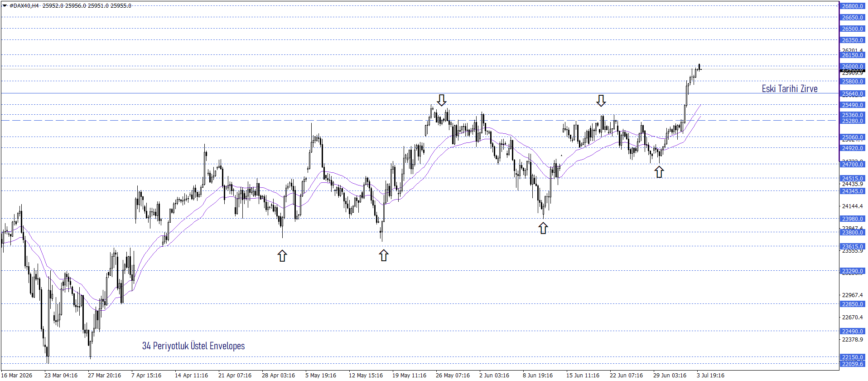Select the 27 Mar 20:16 time label
The image size is (868, 381).
(x=104, y=375)
